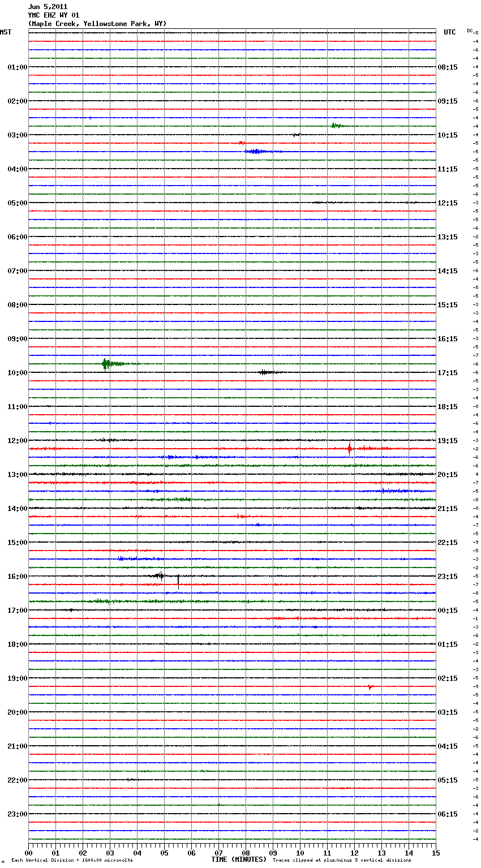Select the 01:00 MST time label
Viewport: 481px width, 868px height.
18,67
